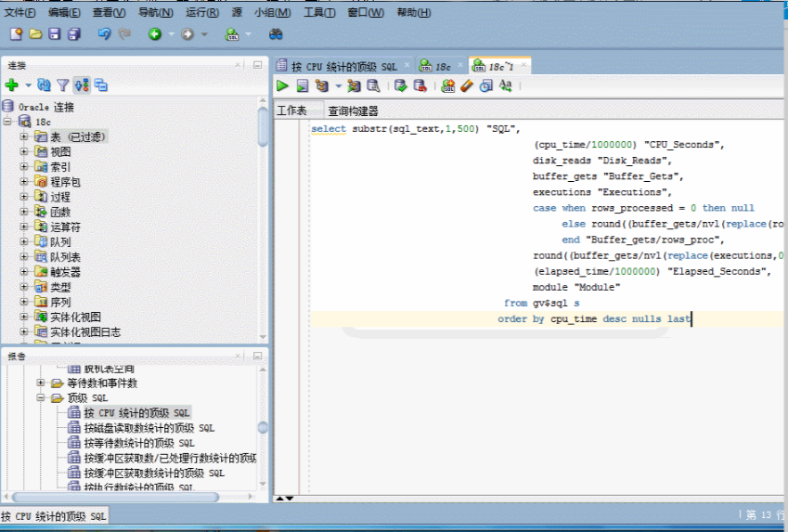Click the Run Script icon
The width and height of the screenshot is (788, 532).
click(302, 86)
